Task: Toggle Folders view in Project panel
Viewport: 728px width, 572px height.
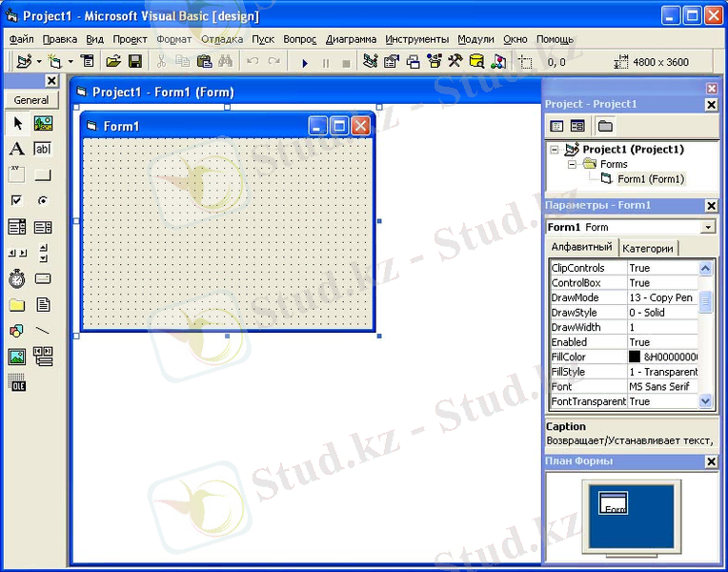Action: [x=605, y=126]
